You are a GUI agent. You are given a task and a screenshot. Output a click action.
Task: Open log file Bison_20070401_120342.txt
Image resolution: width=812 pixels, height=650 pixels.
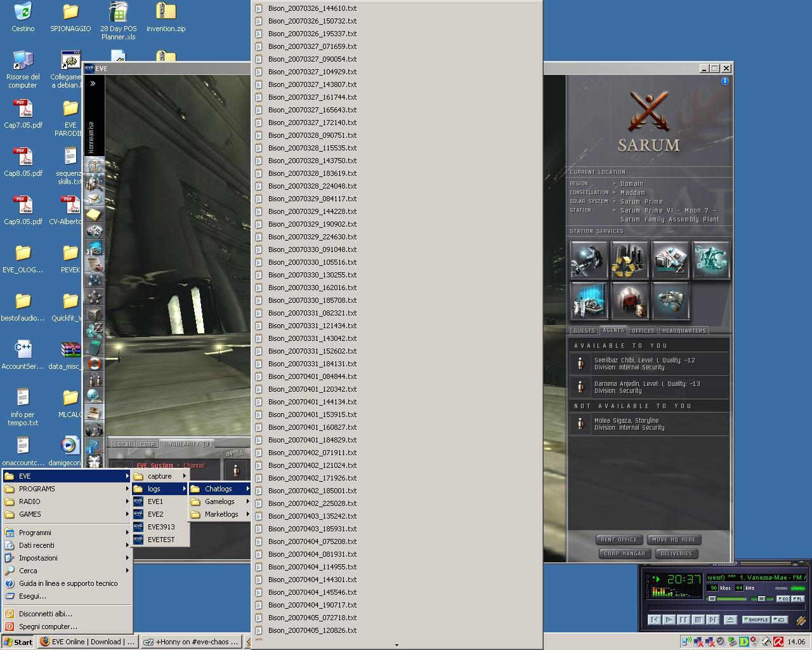tap(397, 389)
